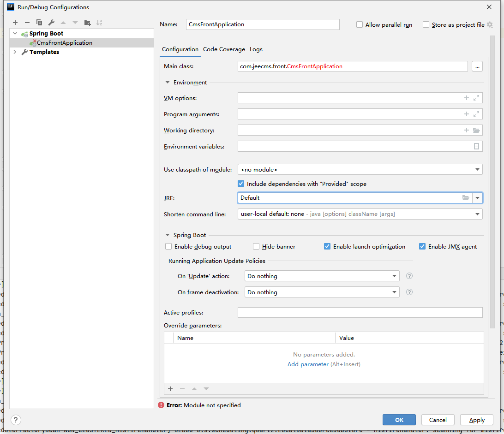This screenshot has width=504, height=434.
Task: Open the Shorten command line dropdown
Action: [x=360, y=214]
